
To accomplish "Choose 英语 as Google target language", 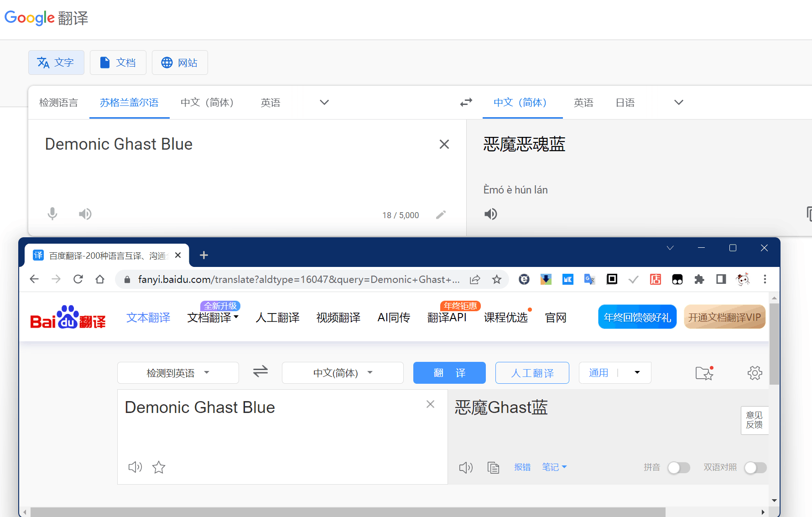I will [x=583, y=103].
